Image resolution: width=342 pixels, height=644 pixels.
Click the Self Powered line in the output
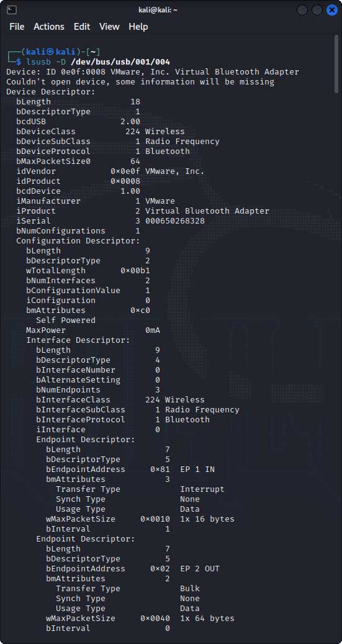(66, 320)
